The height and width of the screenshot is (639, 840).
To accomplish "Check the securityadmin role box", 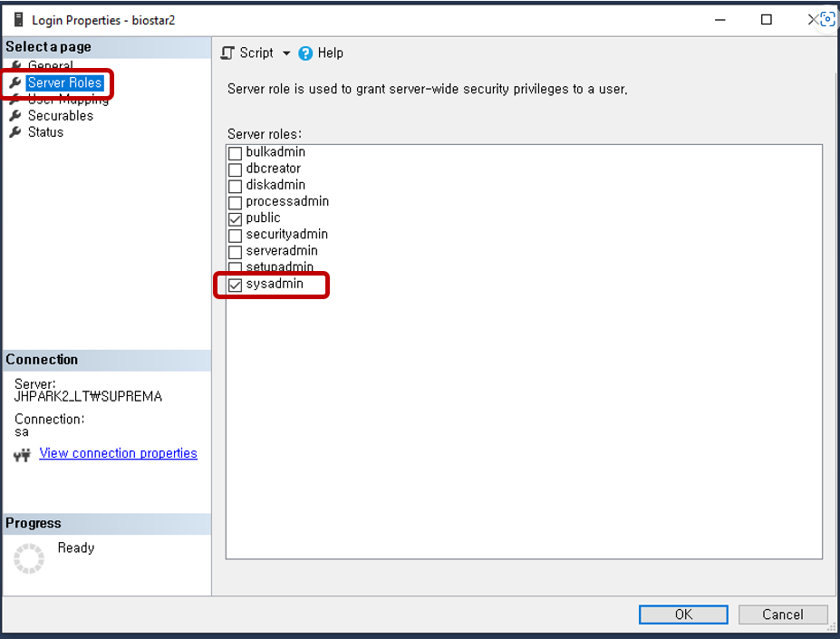I will tap(236, 236).
